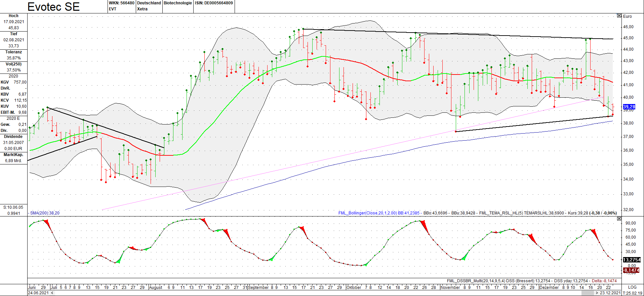The width and height of the screenshot is (644, 296).
Task: Click the Deutschland Xetra header cell
Action: coord(149,6)
